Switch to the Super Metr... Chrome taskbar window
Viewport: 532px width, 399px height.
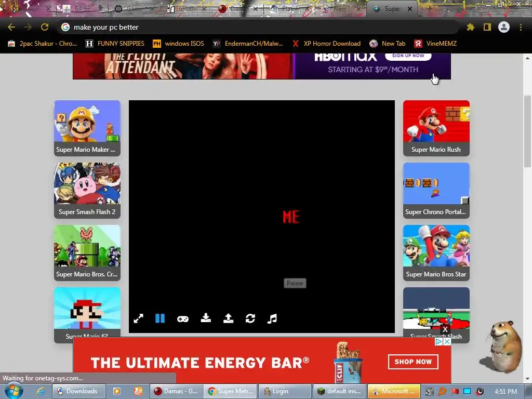231,391
